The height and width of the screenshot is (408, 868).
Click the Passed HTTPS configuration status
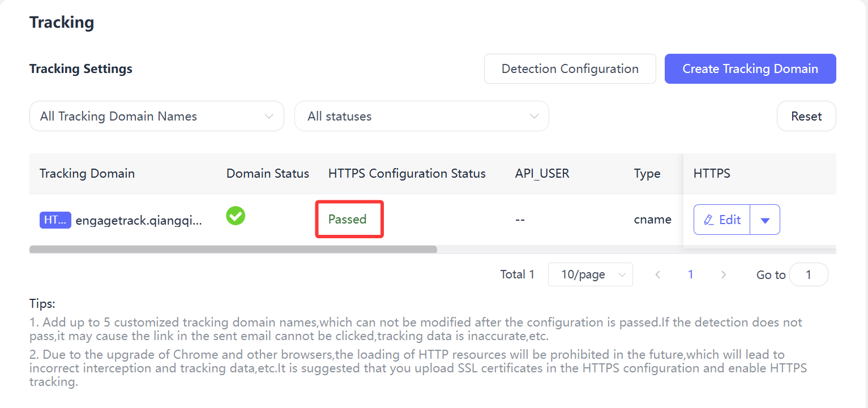[x=347, y=219]
